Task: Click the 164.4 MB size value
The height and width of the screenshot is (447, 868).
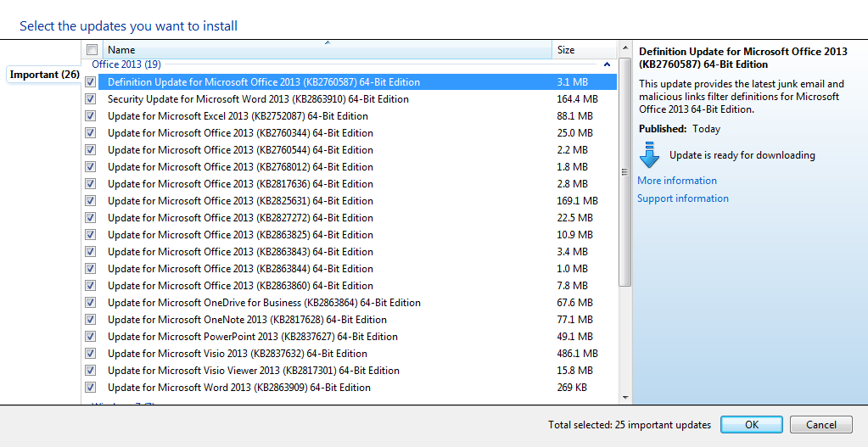Action: click(x=577, y=99)
